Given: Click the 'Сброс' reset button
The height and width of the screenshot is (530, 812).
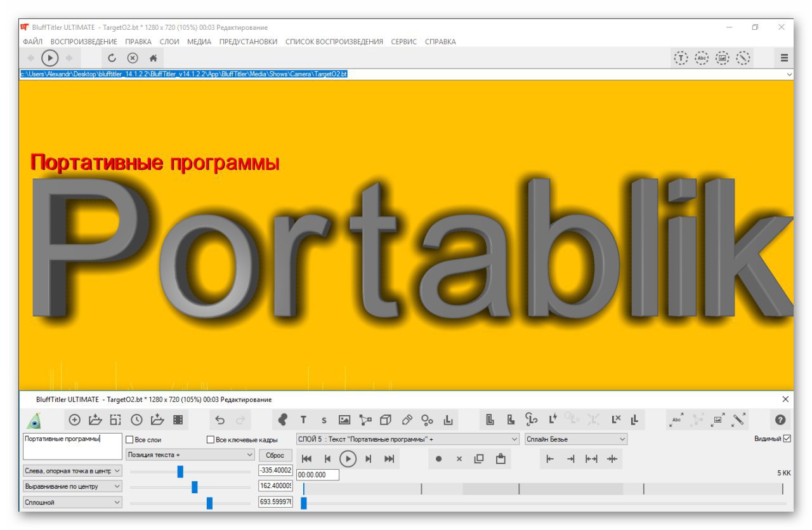Looking at the screenshot, I should (x=275, y=455).
